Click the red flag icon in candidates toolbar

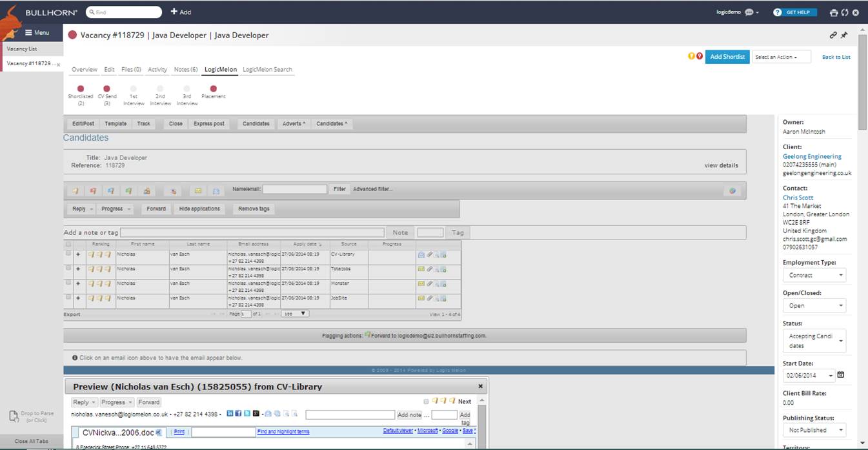tap(94, 190)
